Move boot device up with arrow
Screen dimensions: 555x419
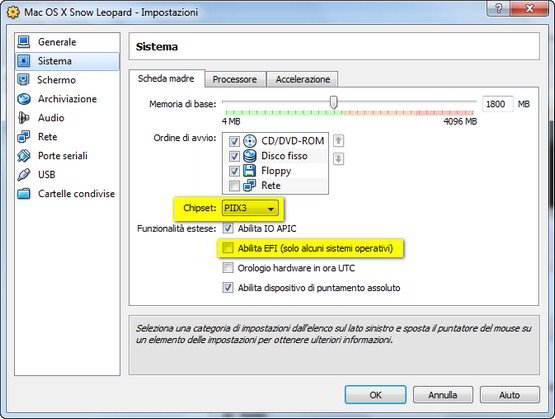pyautogui.click(x=338, y=140)
